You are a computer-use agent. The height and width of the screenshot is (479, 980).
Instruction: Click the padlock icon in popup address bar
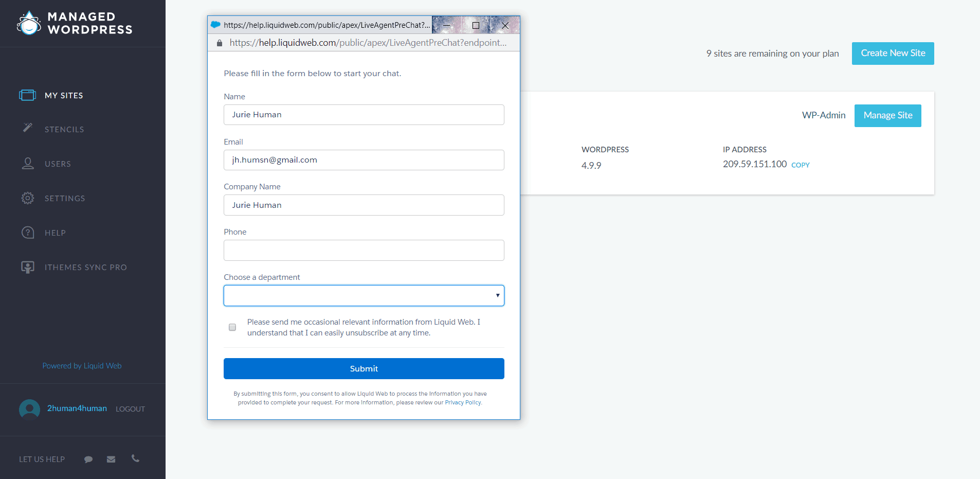220,43
